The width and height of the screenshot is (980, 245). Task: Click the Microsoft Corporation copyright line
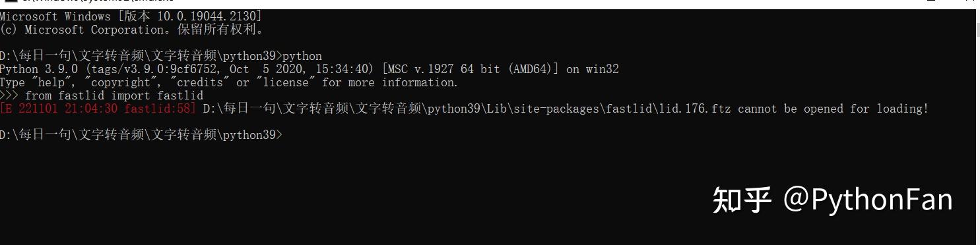pyautogui.click(x=132, y=30)
